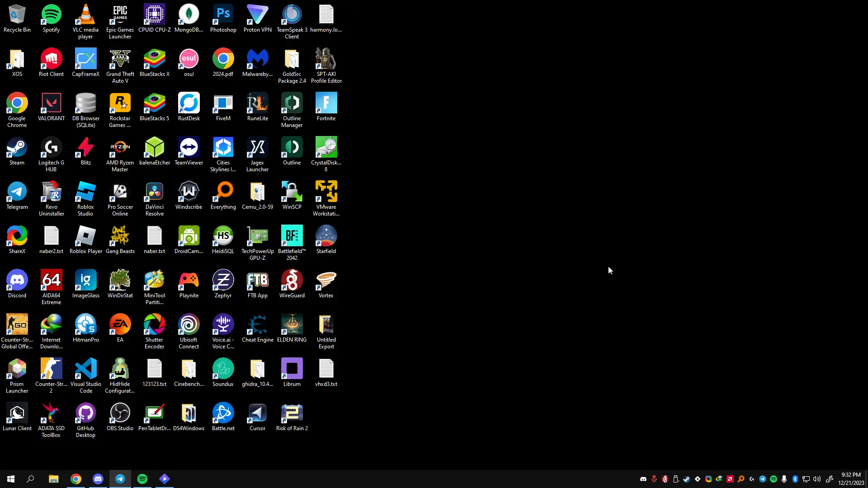
Task: Select the AMD Ryzen Master shortcut
Action: click(x=120, y=155)
